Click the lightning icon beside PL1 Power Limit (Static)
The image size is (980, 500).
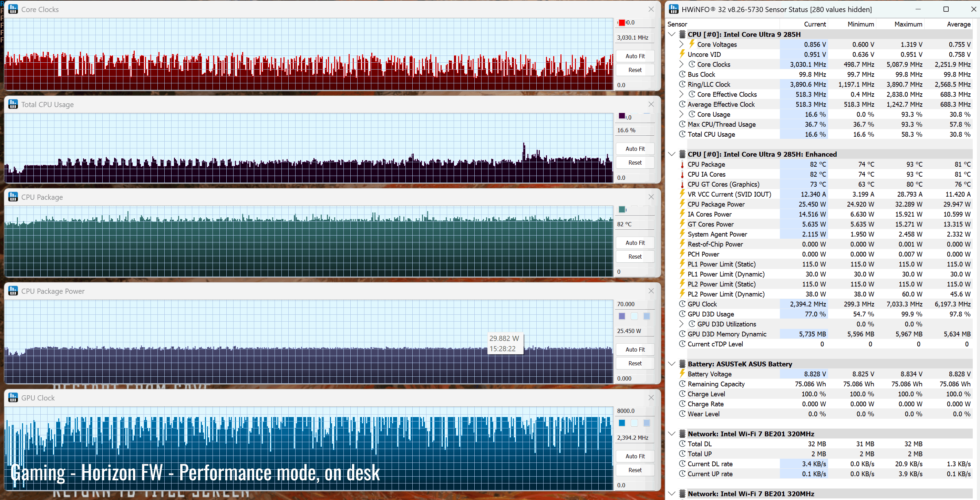682,264
